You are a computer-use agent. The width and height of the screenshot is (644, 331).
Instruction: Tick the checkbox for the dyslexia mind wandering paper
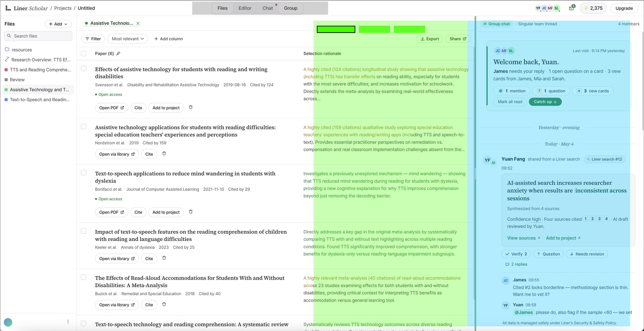coord(84,173)
